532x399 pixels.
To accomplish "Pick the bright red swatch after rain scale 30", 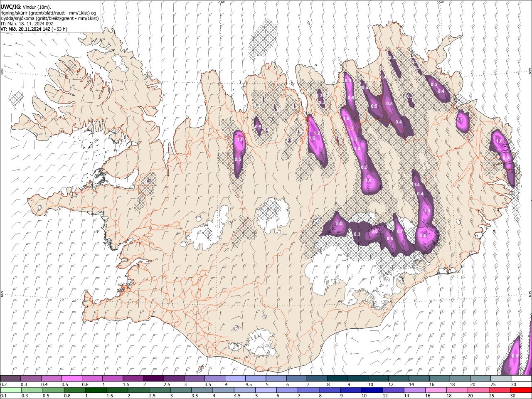I will tap(520, 390).
